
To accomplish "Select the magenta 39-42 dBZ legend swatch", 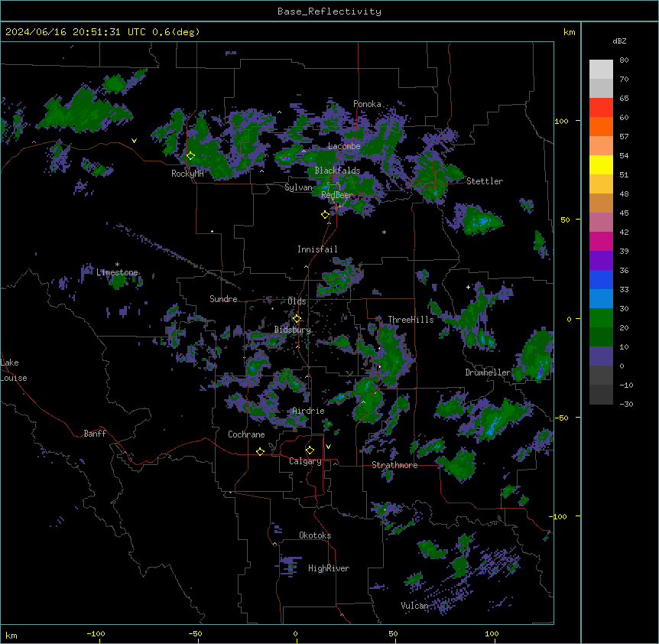I will click(601, 241).
